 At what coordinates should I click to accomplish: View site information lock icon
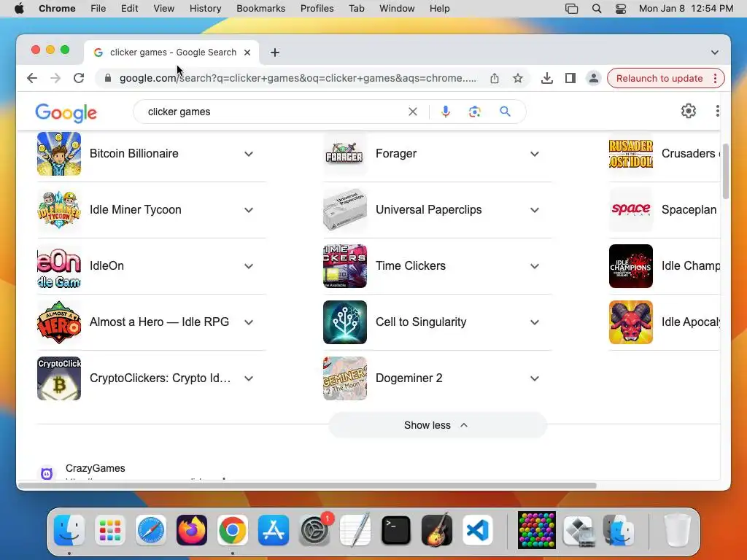[108, 78]
